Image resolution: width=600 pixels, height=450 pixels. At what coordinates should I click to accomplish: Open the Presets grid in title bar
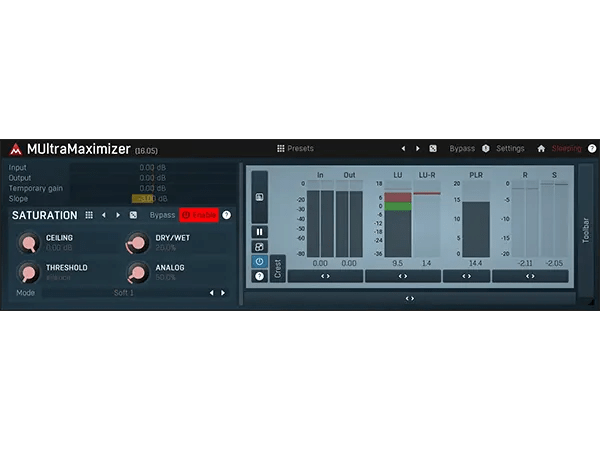295,148
